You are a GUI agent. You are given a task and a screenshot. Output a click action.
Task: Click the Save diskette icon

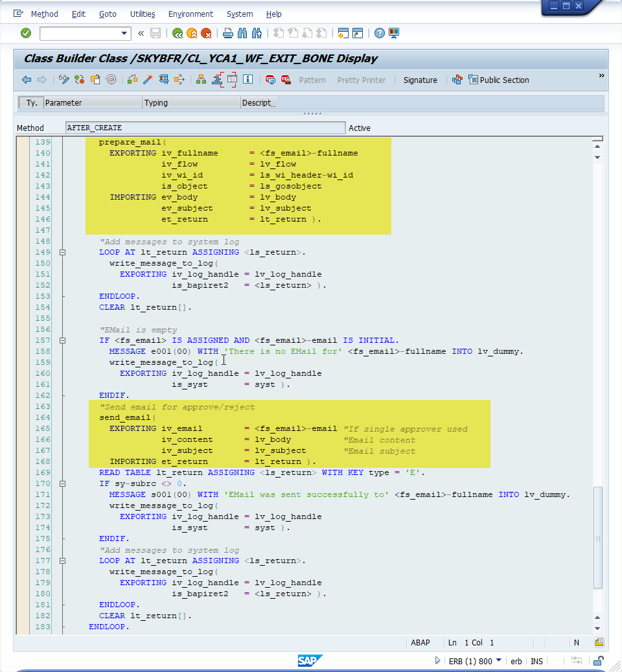155,33
